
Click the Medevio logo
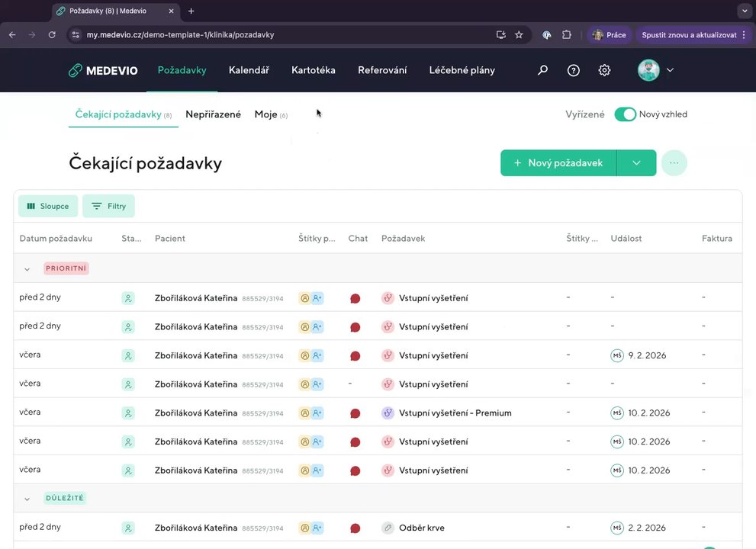pos(103,70)
